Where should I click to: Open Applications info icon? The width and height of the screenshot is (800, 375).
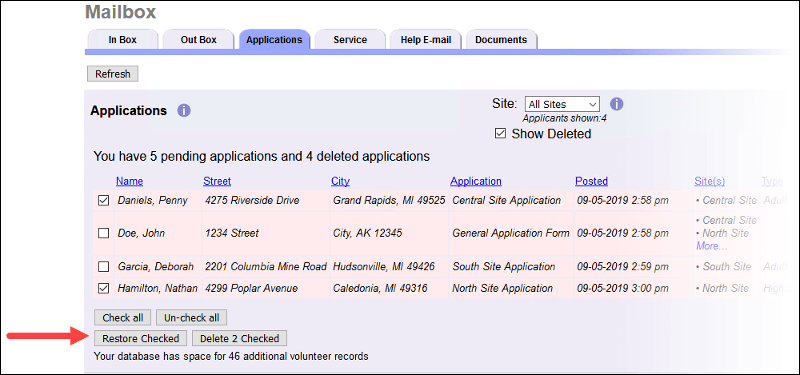coord(184,110)
